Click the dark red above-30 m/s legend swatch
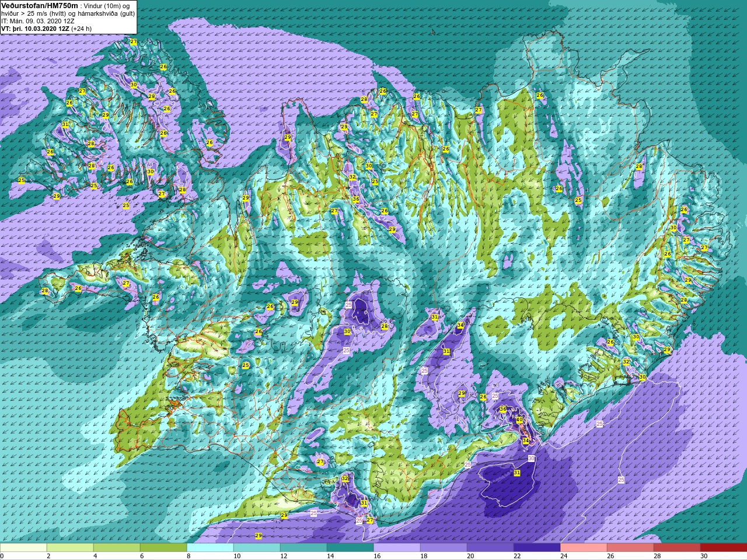Screen dimensions: 747x560 click(x=724, y=547)
